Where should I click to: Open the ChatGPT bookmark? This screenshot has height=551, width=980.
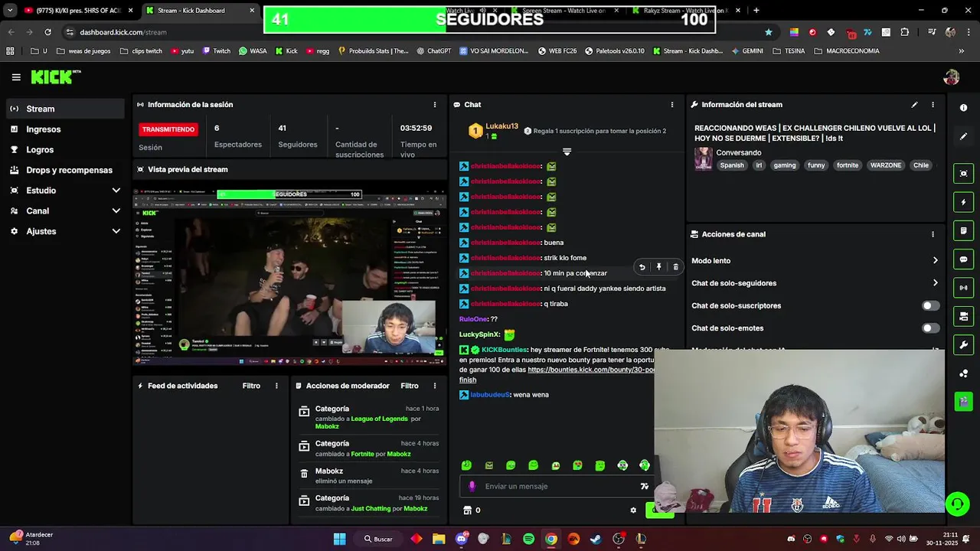(x=434, y=51)
